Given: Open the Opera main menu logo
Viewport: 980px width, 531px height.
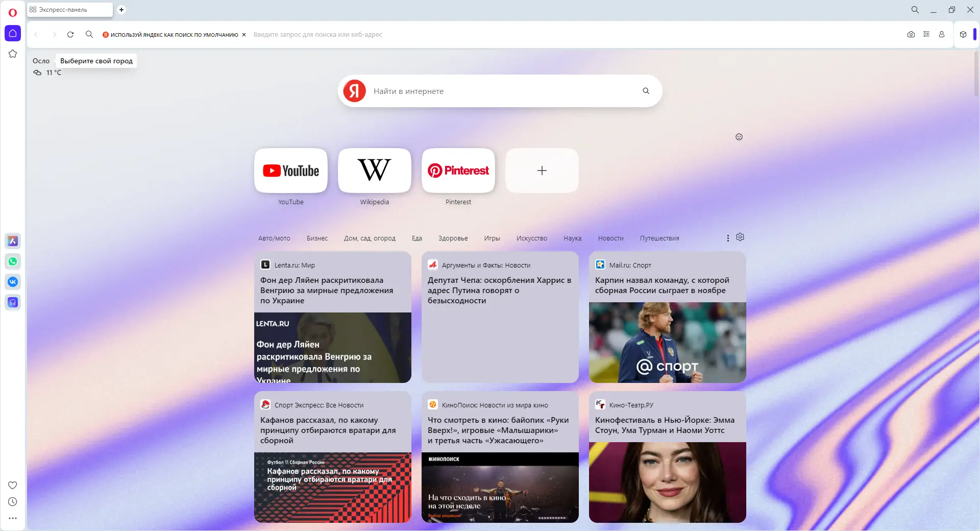Looking at the screenshot, I should (13, 12).
